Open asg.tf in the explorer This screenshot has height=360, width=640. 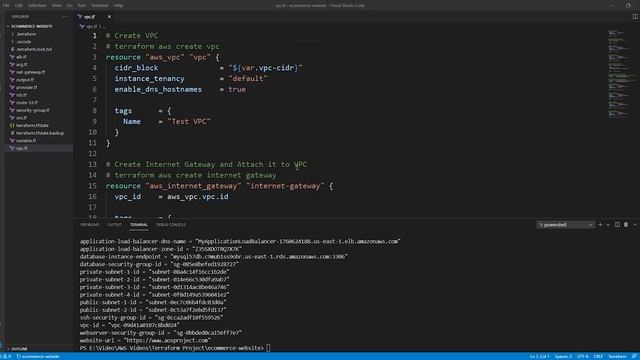tap(22, 64)
